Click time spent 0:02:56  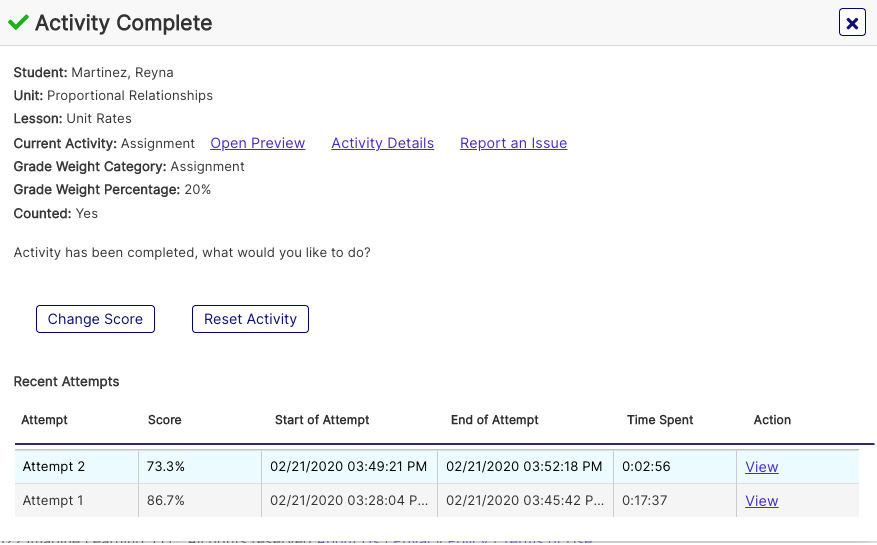pyautogui.click(x=646, y=467)
